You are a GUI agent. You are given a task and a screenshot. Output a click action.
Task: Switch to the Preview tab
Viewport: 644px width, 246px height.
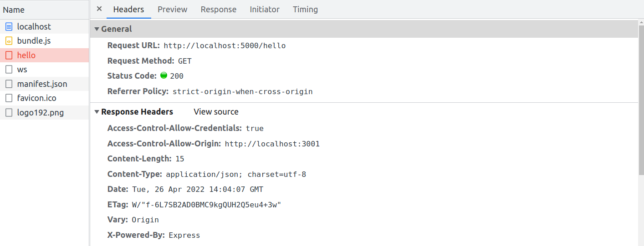pos(173,9)
